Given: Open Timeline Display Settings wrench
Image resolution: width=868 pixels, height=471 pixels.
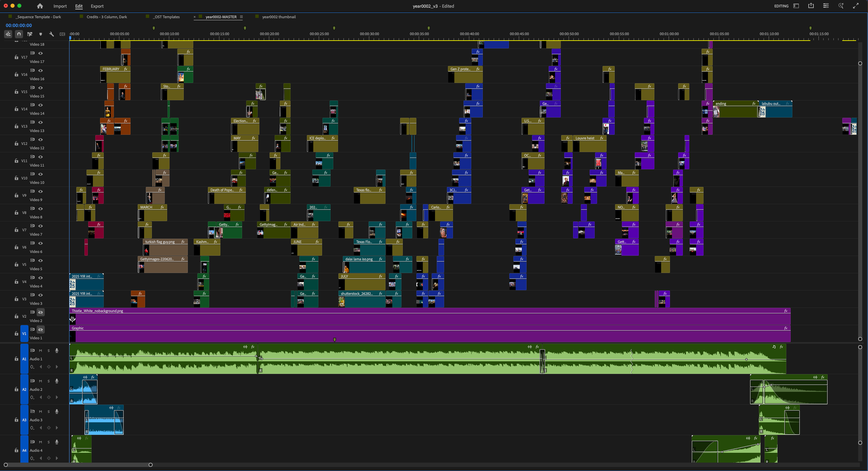Looking at the screenshot, I should click(x=51, y=34).
